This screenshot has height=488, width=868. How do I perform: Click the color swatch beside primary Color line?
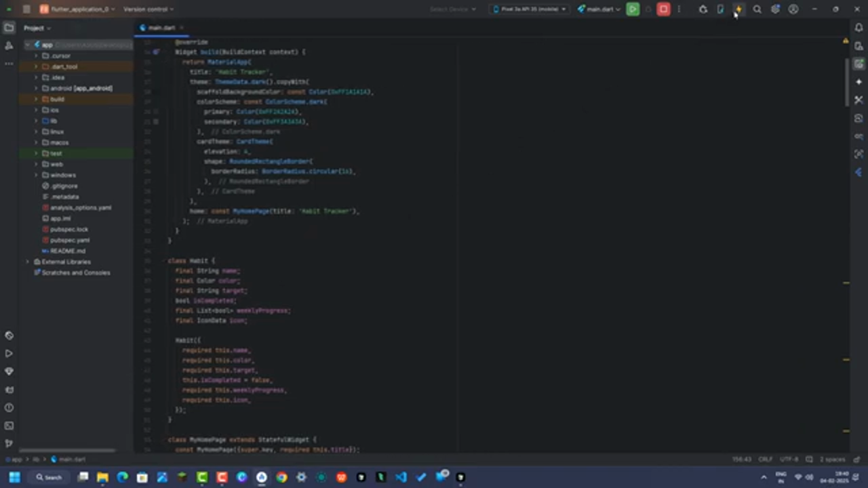point(156,111)
